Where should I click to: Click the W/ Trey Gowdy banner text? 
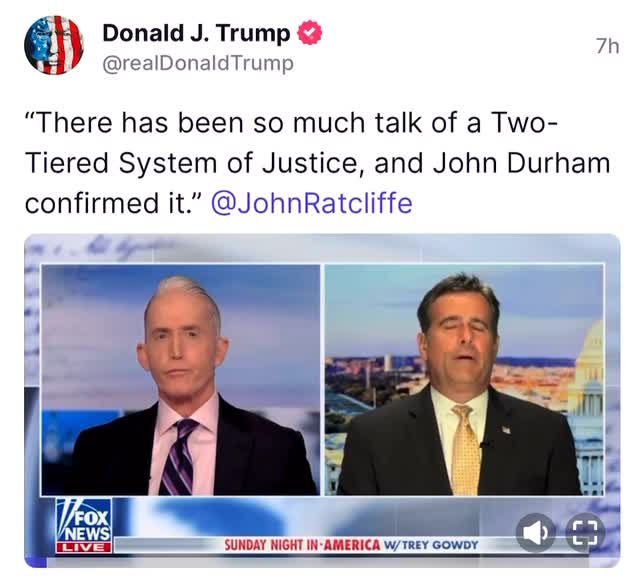coord(431,545)
